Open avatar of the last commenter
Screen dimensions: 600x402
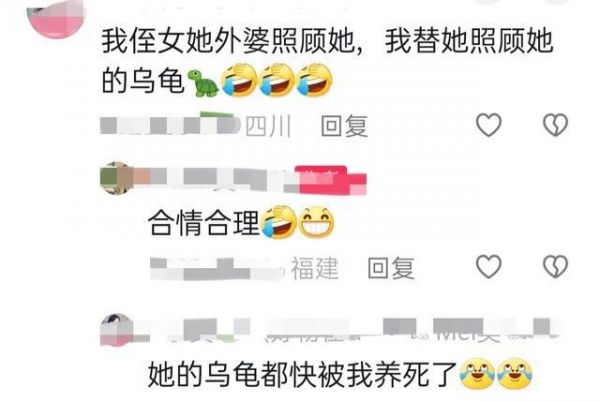pyautogui.click(x=116, y=330)
